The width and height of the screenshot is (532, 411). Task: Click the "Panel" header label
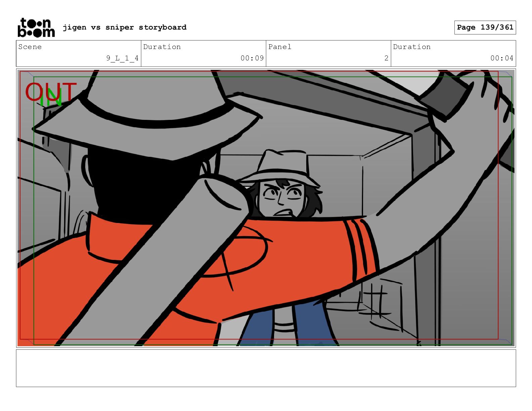[x=280, y=47]
